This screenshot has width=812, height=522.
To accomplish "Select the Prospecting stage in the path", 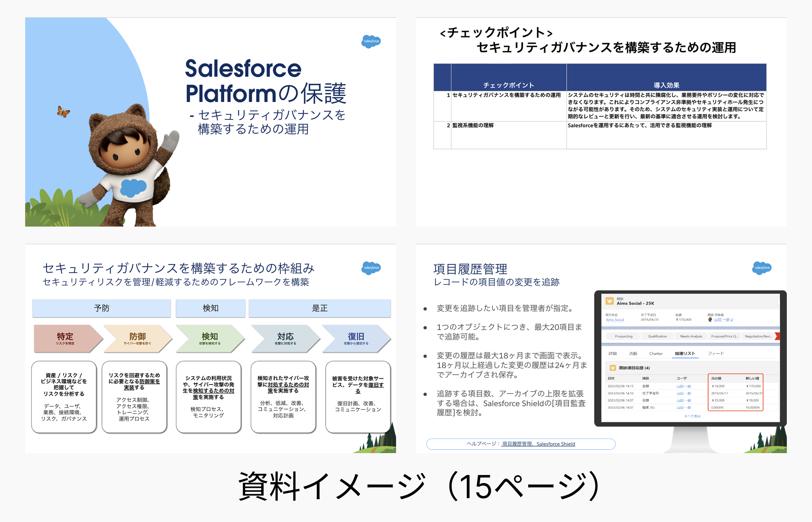I will 623,336.
